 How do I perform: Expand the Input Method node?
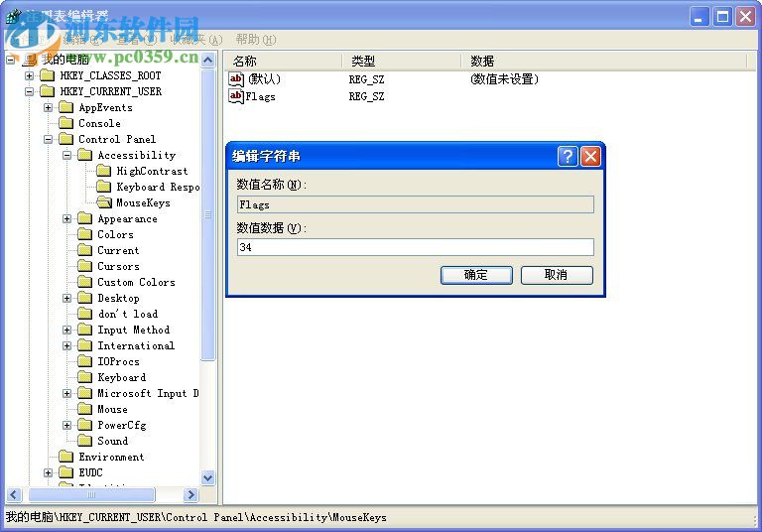[x=67, y=330]
